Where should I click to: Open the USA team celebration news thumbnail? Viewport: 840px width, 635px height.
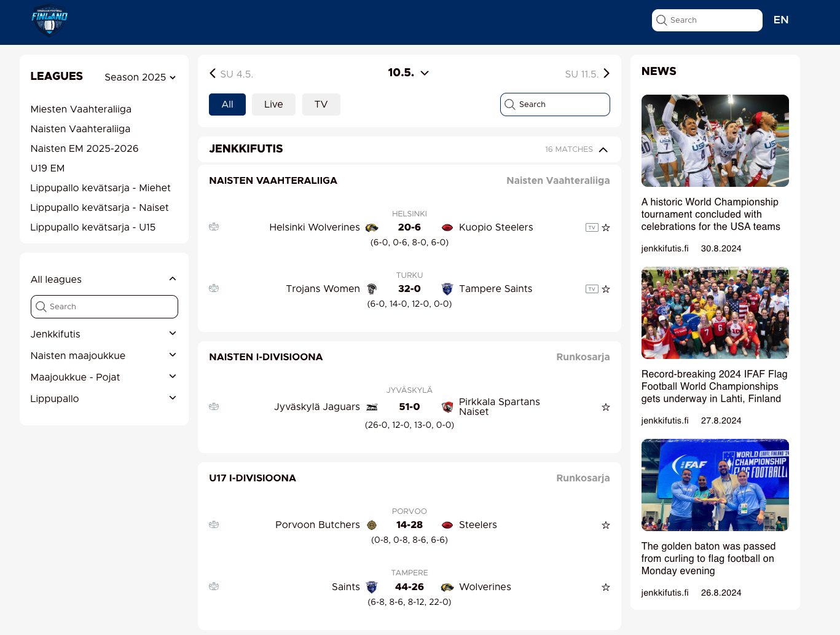point(715,141)
